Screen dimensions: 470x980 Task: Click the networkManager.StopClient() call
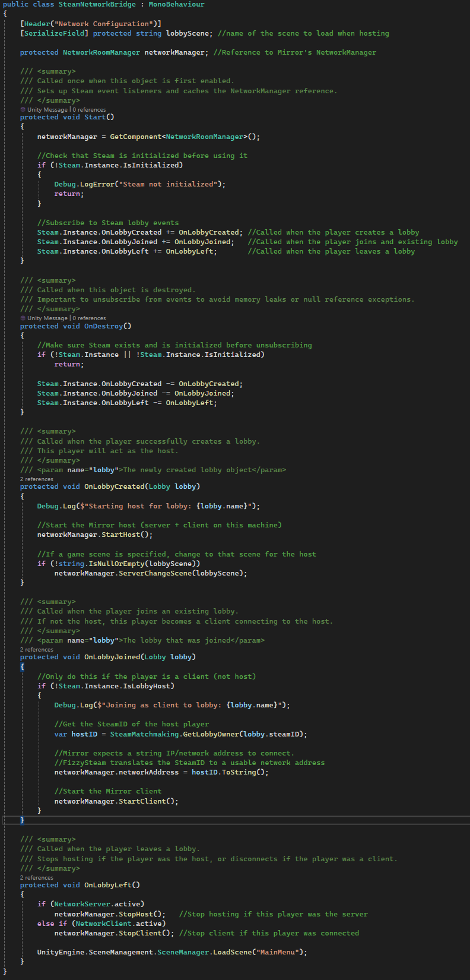pyautogui.click(x=115, y=933)
